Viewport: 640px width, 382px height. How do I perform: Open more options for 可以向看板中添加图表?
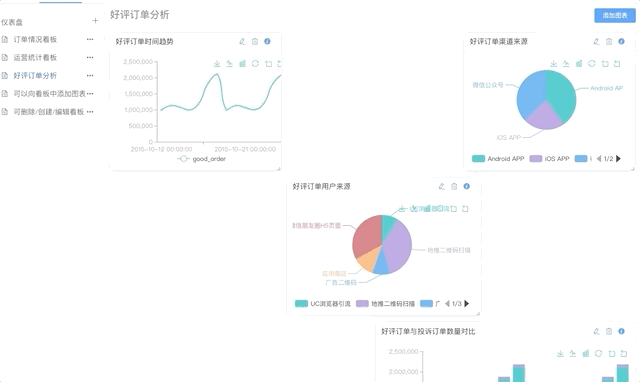90,93
